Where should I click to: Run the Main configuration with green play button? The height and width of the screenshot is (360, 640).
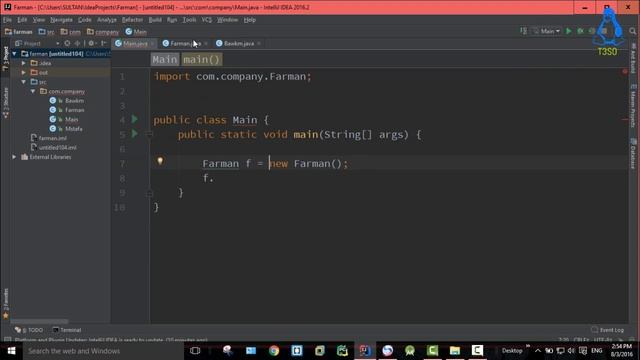[568, 31]
